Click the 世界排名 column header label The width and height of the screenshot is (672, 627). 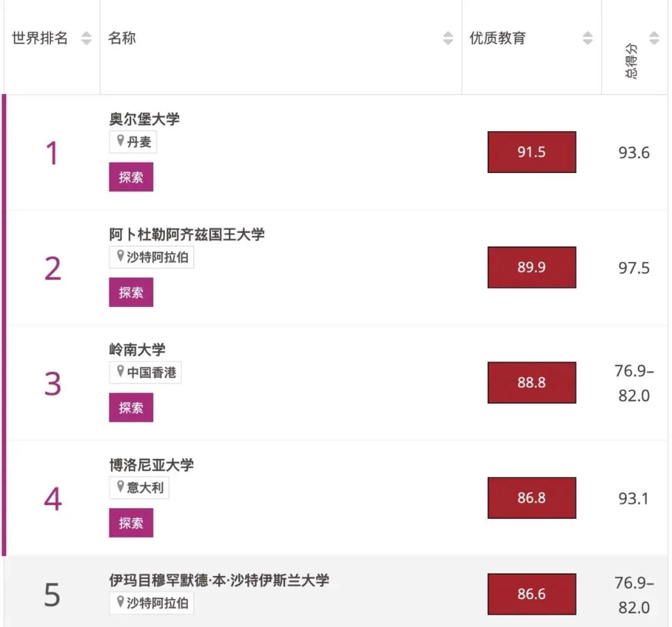click(x=40, y=38)
